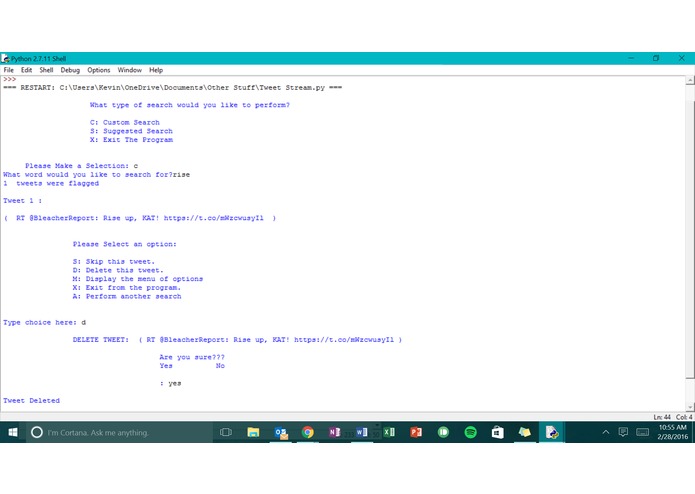This screenshot has width=695, height=494.
Task: Open the touch keyboard icon
Action: (642, 432)
